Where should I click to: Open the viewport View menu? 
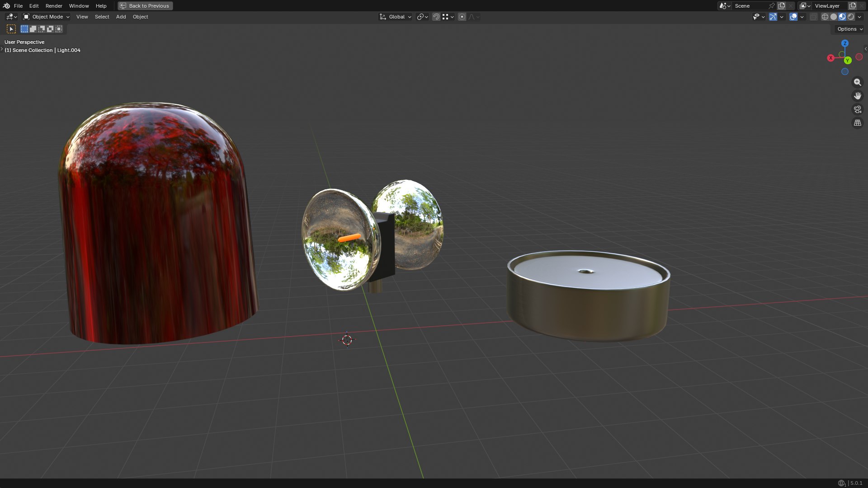(x=82, y=17)
